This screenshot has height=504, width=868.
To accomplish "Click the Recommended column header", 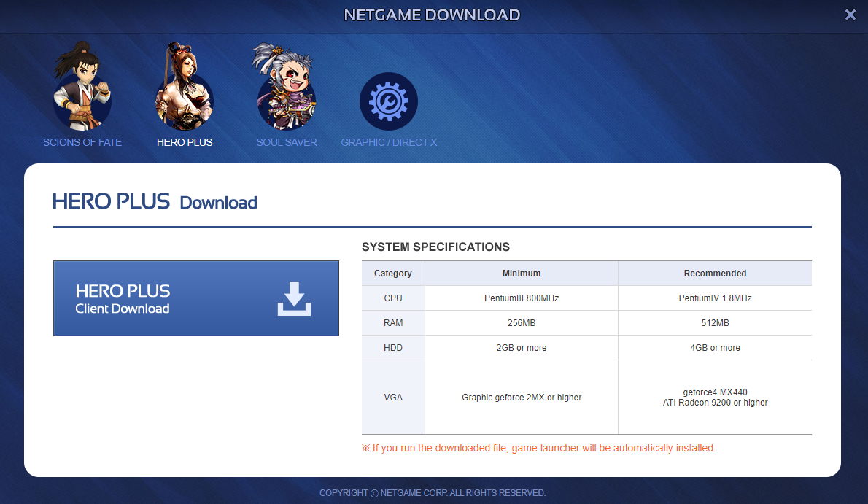I will click(715, 274).
